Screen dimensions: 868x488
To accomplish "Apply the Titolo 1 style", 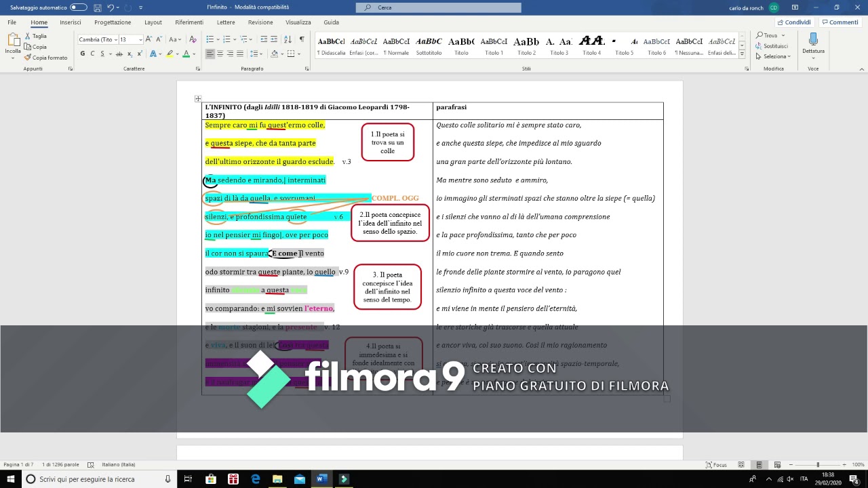I will click(x=494, y=46).
